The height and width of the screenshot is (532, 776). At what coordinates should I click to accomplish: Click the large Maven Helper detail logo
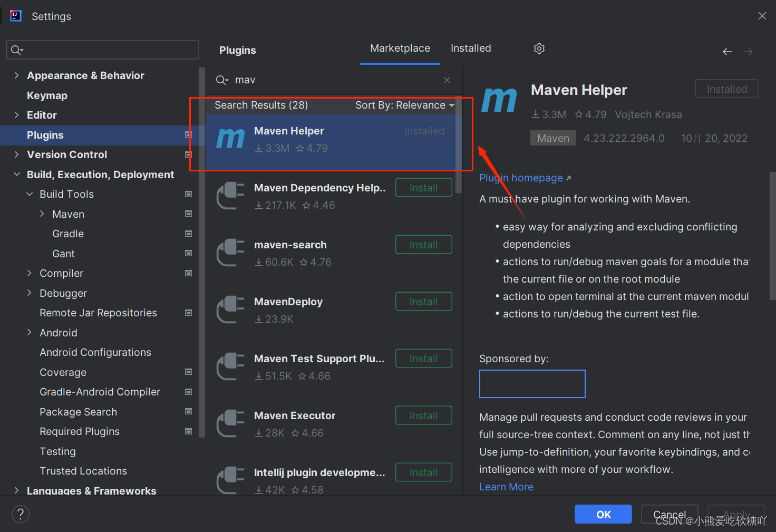[499, 100]
